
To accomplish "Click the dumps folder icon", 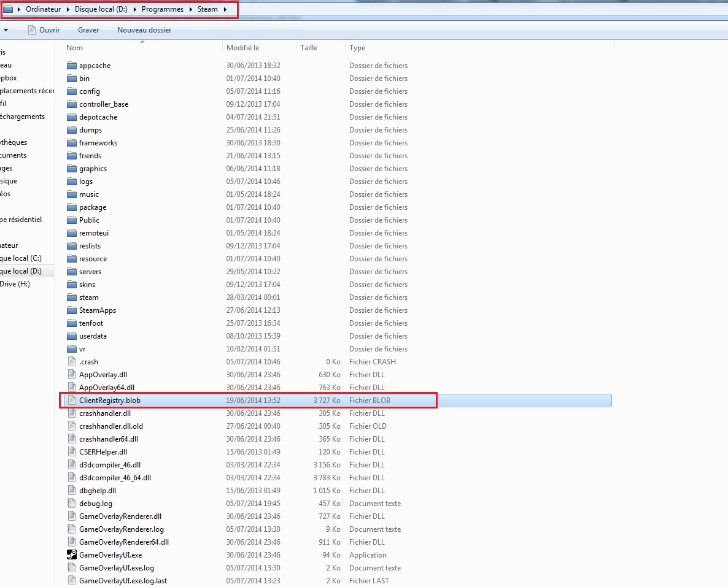I will [71, 130].
